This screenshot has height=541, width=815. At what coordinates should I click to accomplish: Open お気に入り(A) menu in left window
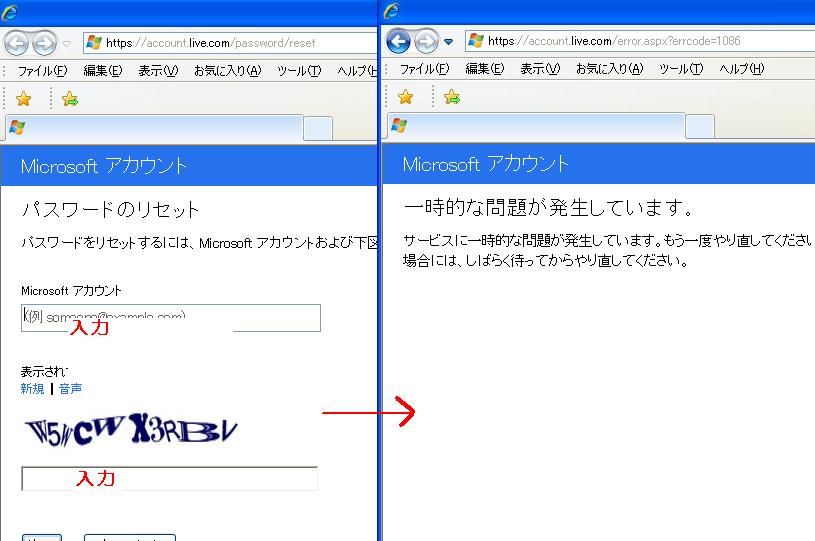coord(228,71)
